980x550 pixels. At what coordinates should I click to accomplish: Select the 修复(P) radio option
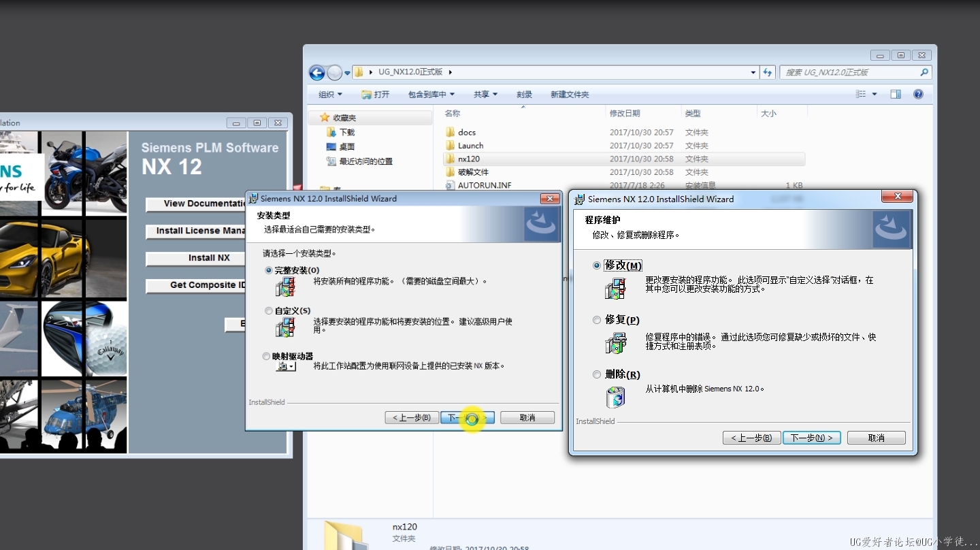pos(597,320)
